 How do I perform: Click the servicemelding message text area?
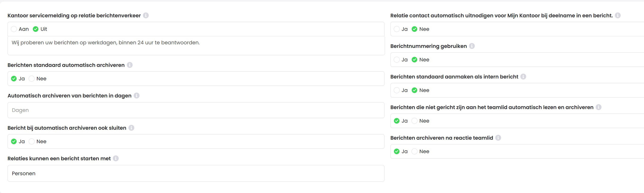pyautogui.click(x=196, y=46)
